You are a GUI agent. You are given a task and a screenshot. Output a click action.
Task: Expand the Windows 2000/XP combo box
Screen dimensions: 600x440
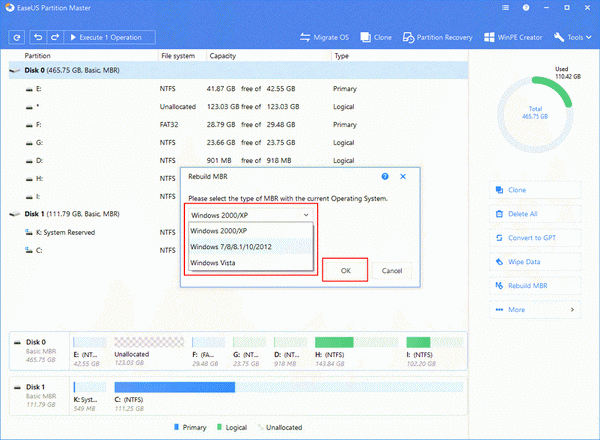[250, 214]
